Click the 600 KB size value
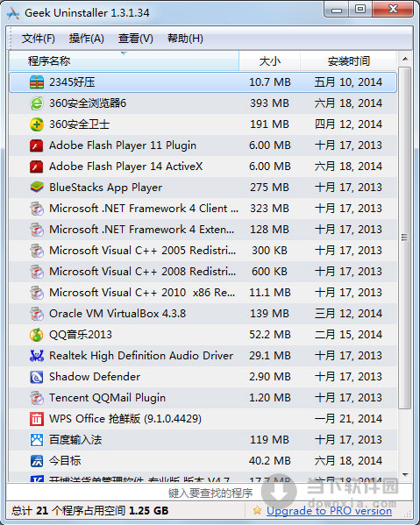Viewport: 420px width, 525px height. (x=269, y=272)
